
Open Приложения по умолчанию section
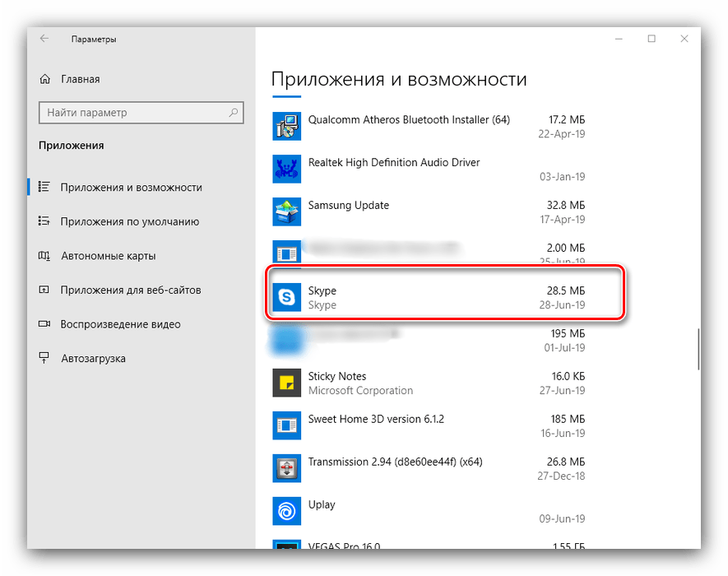(x=129, y=221)
